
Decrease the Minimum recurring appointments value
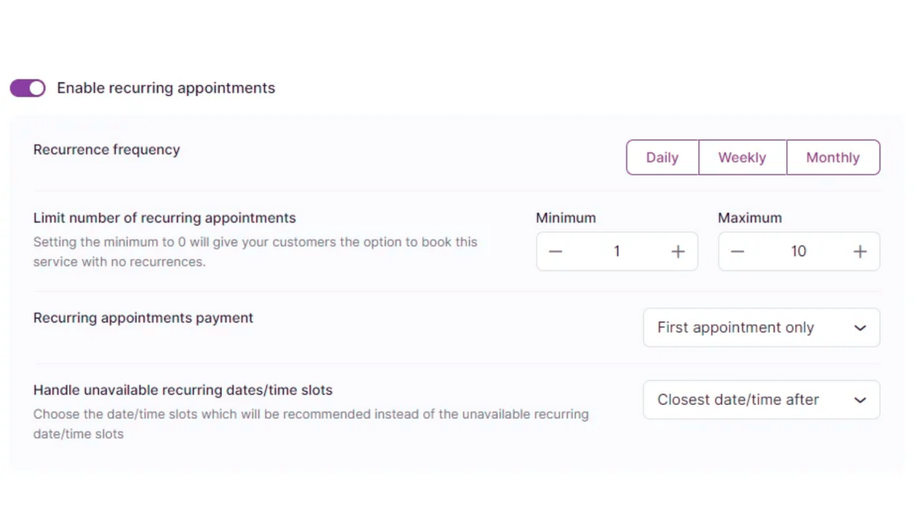556,252
